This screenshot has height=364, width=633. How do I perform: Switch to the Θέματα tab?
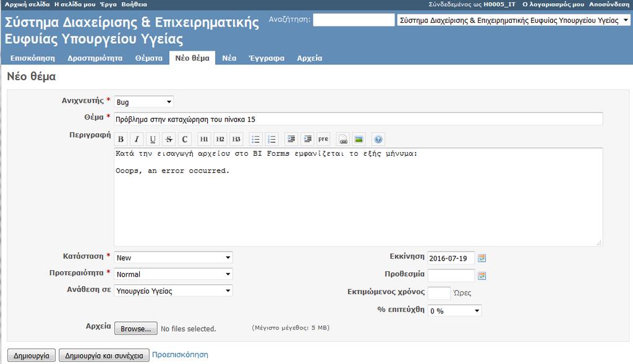(x=148, y=58)
